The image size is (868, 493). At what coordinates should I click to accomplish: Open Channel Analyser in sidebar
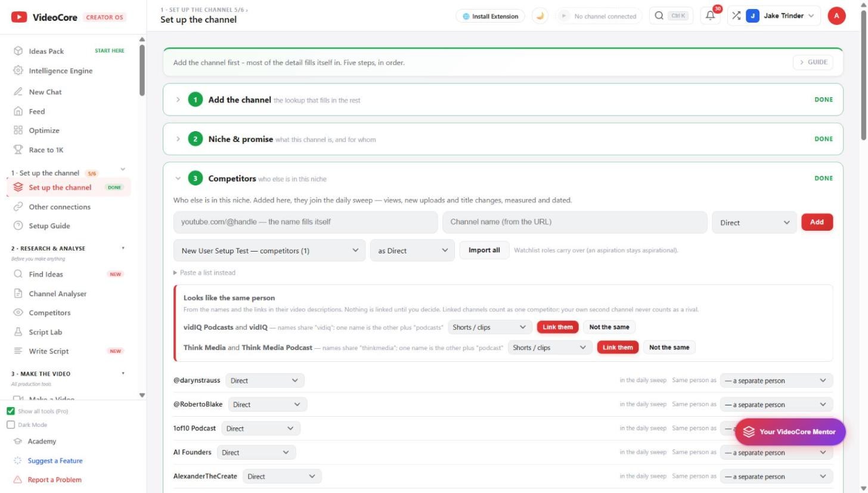click(x=58, y=293)
